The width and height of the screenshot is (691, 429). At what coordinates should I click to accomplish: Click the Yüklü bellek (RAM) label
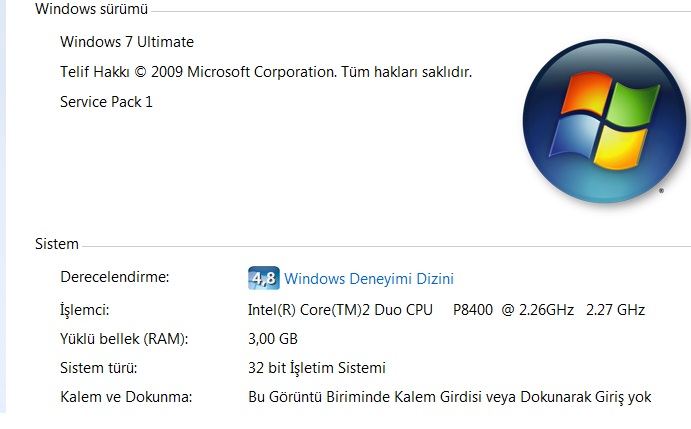124,339
